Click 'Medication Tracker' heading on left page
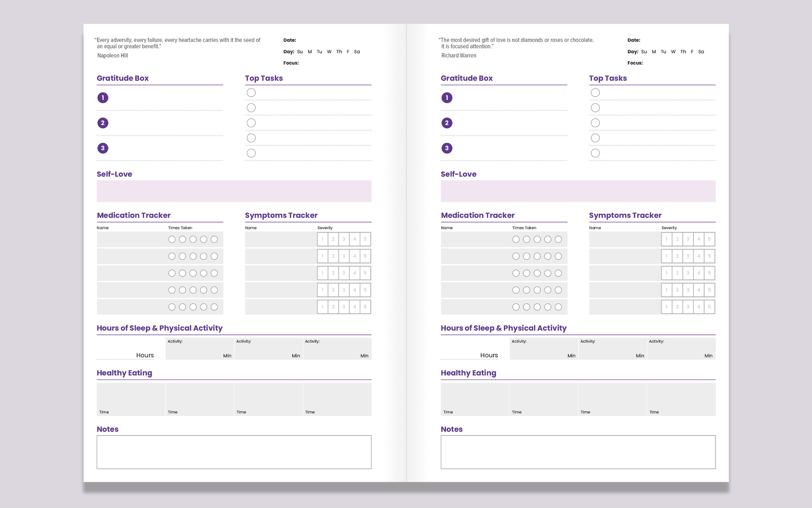Image resolution: width=812 pixels, height=508 pixels. click(x=134, y=215)
